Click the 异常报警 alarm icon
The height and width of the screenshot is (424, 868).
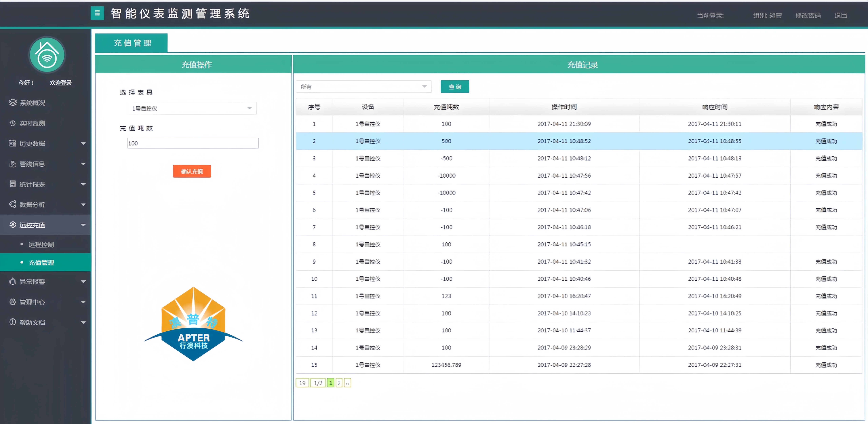pyautogui.click(x=13, y=281)
